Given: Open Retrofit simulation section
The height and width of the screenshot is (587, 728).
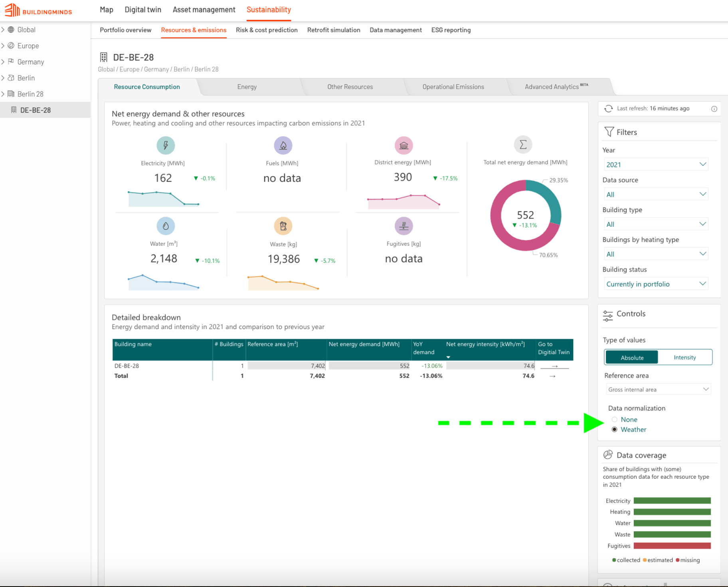Looking at the screenshot, I should point(334,30).
